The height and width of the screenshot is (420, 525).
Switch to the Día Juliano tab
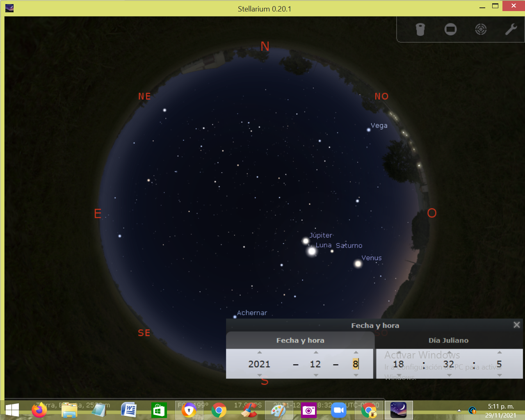(x=448, y=340)
